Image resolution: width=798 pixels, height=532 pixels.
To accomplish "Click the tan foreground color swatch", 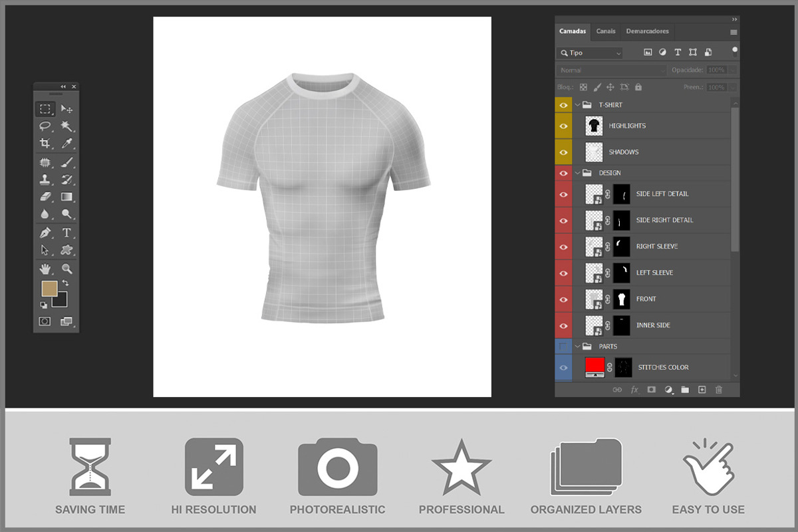I will (49, 289).
